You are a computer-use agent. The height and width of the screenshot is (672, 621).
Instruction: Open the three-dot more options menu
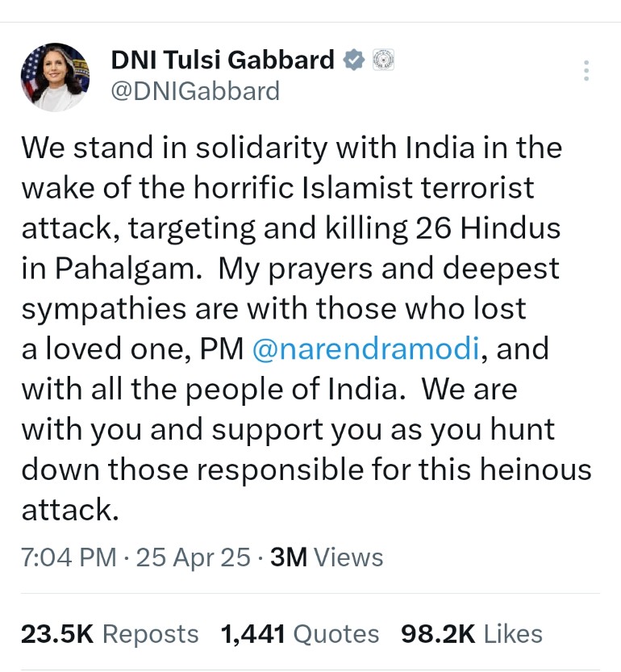pos(586,72)
